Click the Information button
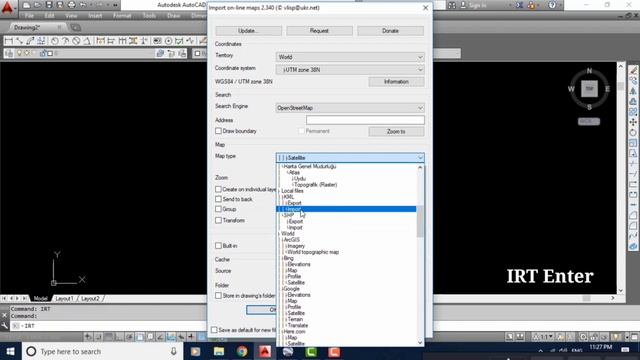640x360 pixels. coord(396,82)
